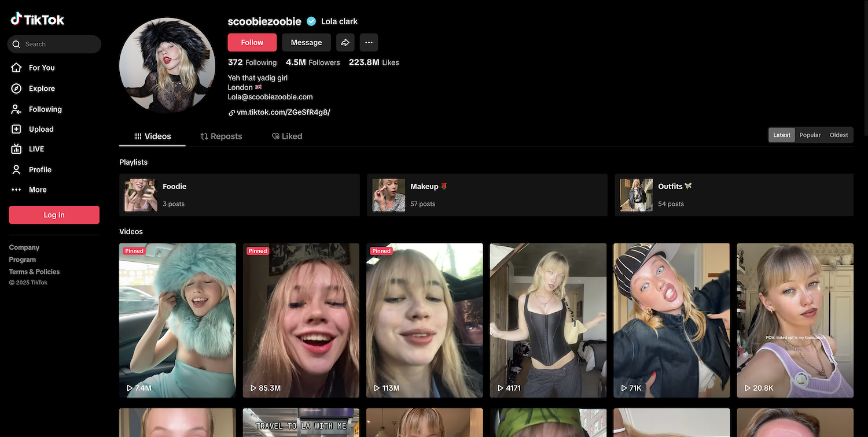The height and width of the screenshot is (437, 868).
Task: Click the © 2025 TikTok footer text
Action: [28, 283]
